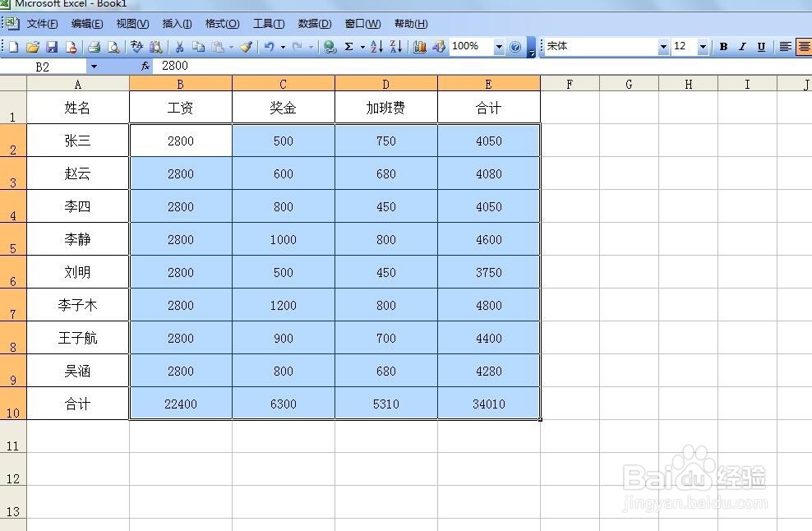Open the 文件(F) menu
This screenshot has width=812, height=531.
click(42, 24)
